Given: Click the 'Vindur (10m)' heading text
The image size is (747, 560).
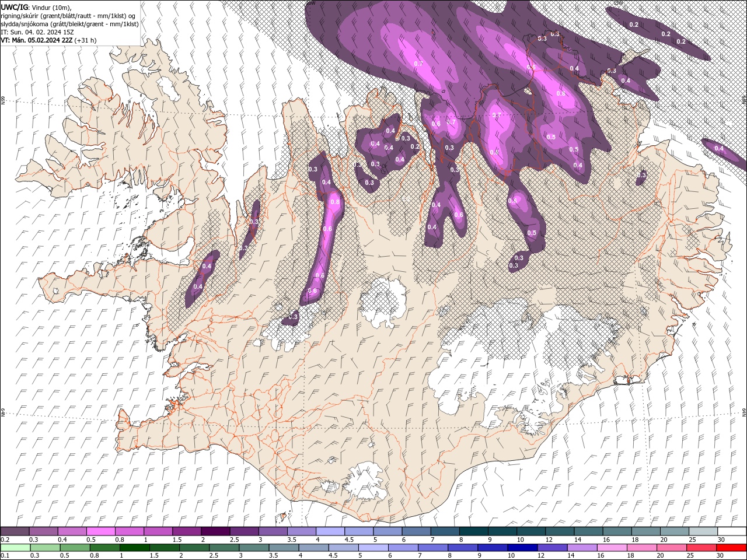Looking at the screenshot, I should coord(50,7).
